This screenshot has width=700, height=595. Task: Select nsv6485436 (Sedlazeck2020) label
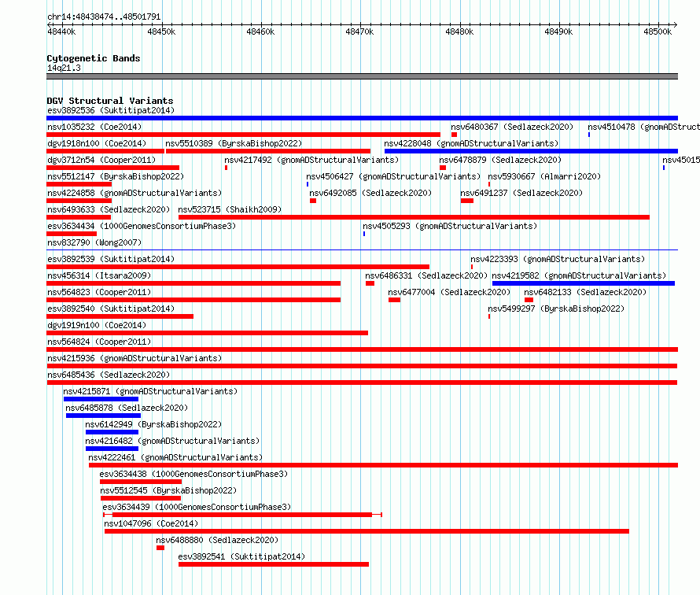pyautogui.click(x=109, y=375)
